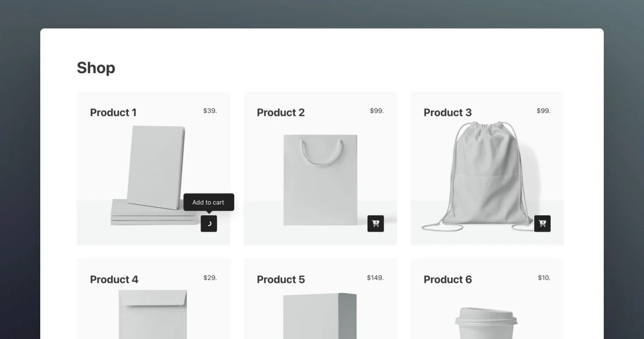Click the "Add to cart" tooltip
This screenshot has height=339, width=644.
pyautogui.click(x=208, y=202)
